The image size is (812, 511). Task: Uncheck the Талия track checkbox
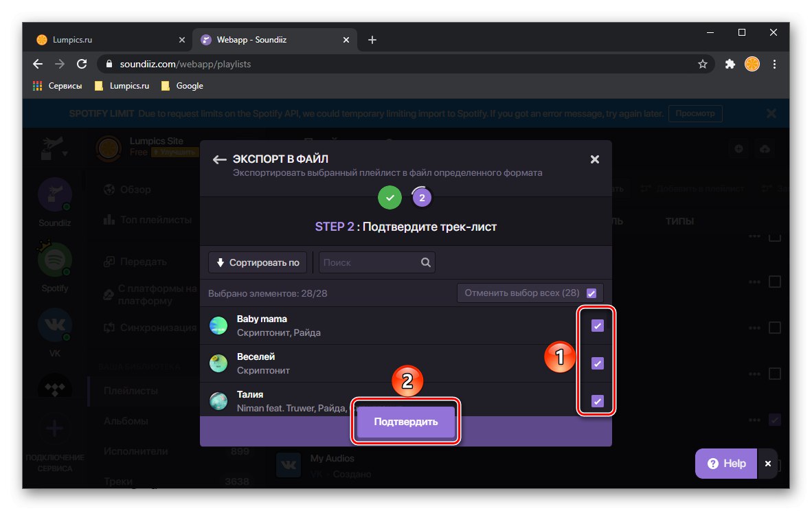click(x=597, y=401)
